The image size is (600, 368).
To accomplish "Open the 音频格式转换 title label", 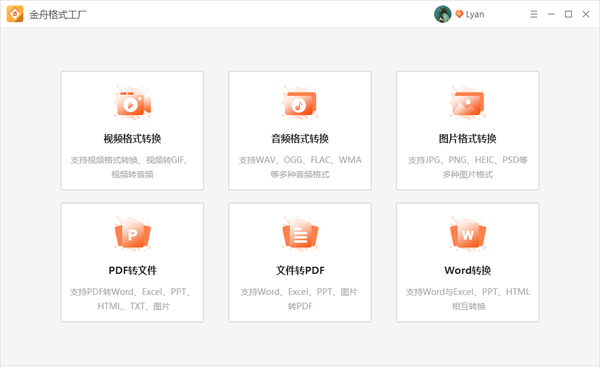I will [x=300, y=138].
